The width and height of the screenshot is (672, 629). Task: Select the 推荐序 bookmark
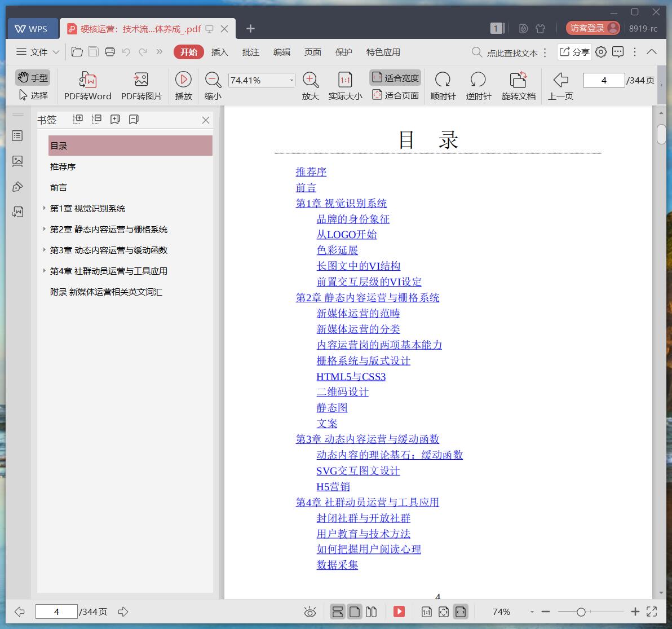tap(63, 166)
